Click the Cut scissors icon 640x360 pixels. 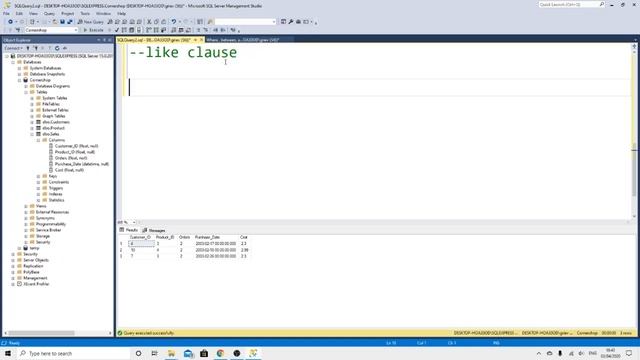click(x=149, y=22)
